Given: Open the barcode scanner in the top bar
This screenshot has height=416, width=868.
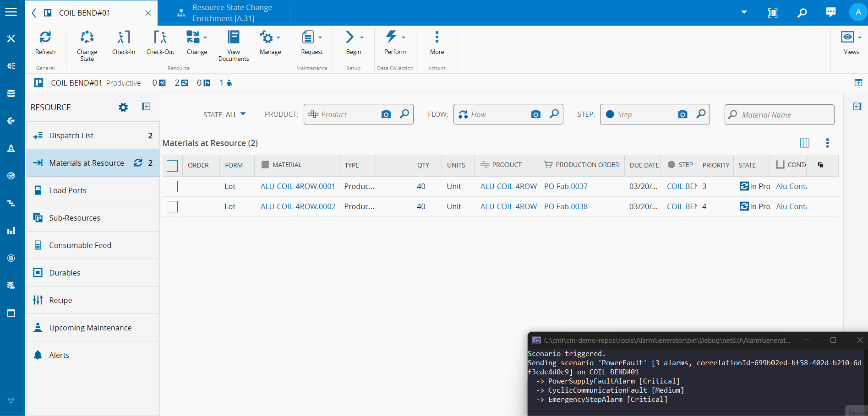Looking at the screenshot, I should [x=773, y=12].
